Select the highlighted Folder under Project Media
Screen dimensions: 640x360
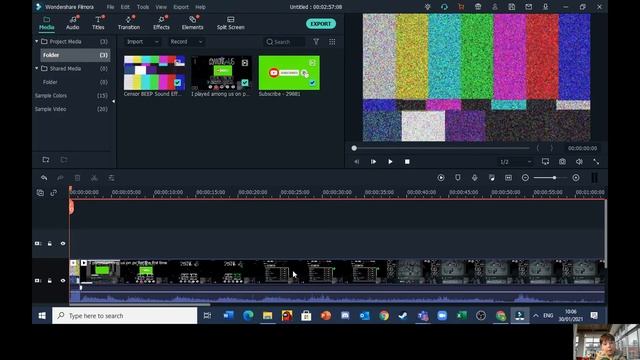75,55
